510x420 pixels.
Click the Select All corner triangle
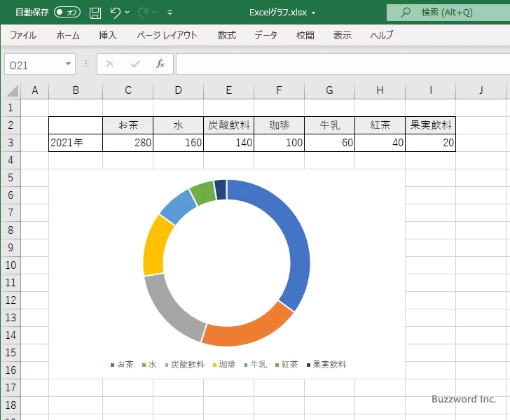point(13,90)
